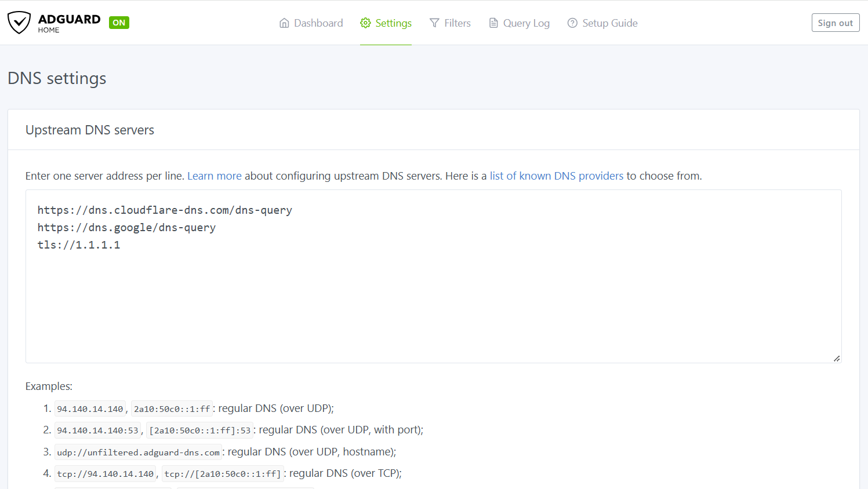Click the Query Log document icon
The height and width of the screenshot is (489, 868).
(x=493, y=23)
